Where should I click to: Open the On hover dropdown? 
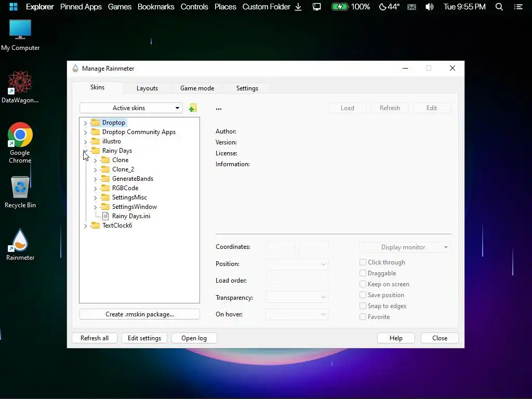(297, 314)
